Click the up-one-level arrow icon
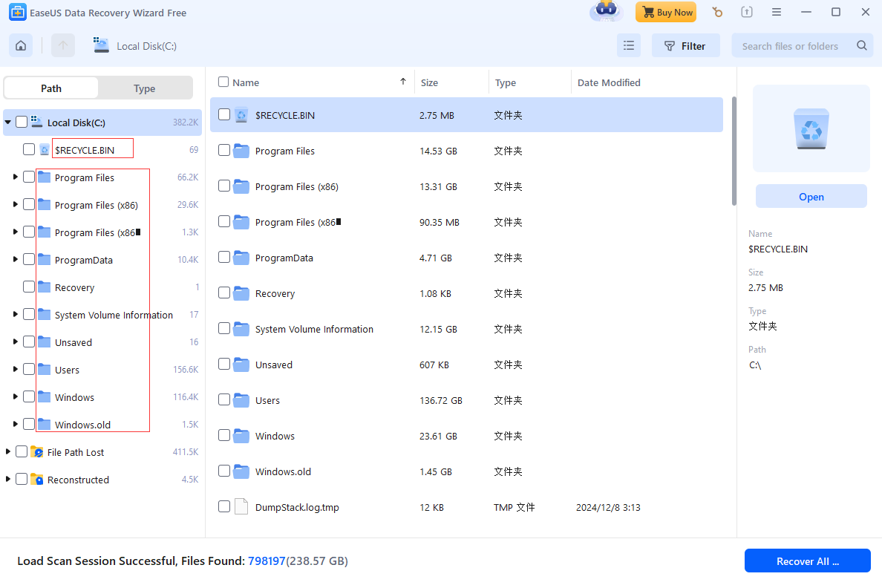This screenshot has height=588, width=882. tap(63, 45)
